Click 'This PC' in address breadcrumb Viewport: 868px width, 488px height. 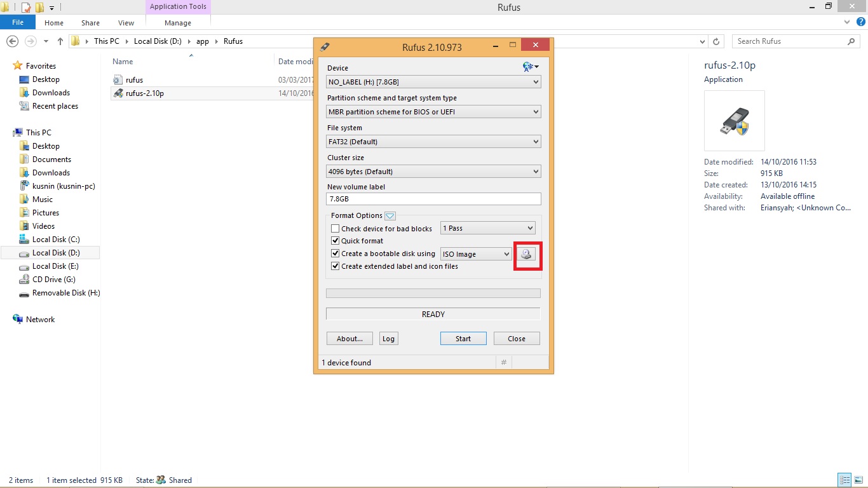pos(106,41)
